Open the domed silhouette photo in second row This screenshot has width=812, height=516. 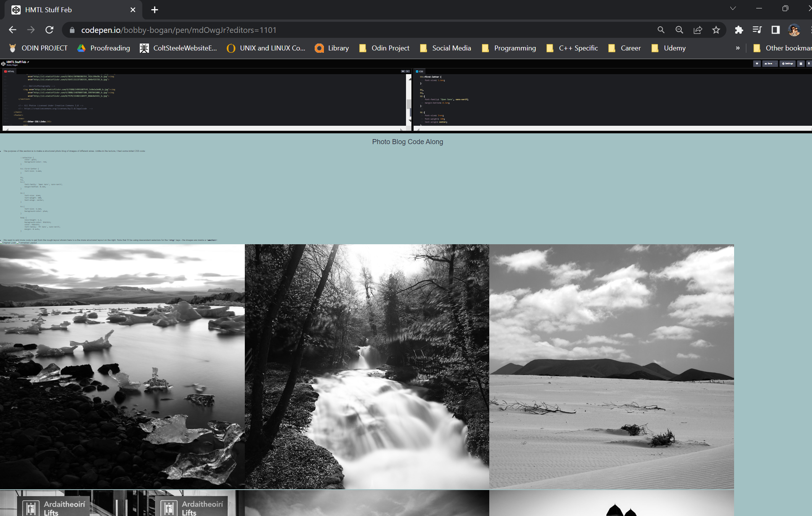tap(611, 503)
